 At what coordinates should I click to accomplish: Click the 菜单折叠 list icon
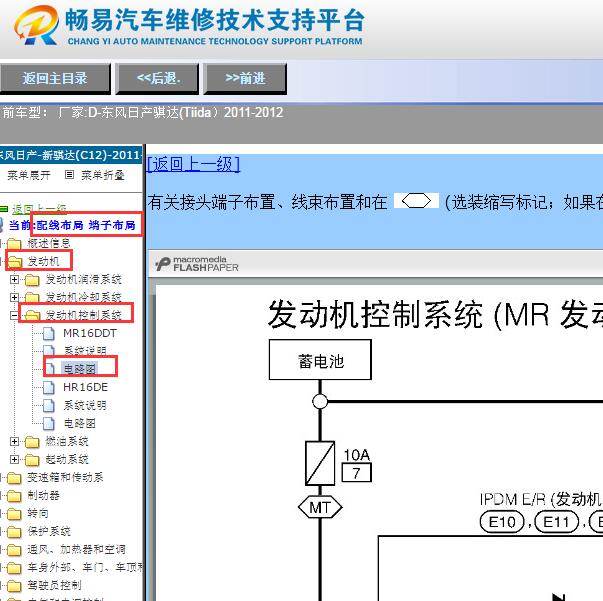point(69,175)
